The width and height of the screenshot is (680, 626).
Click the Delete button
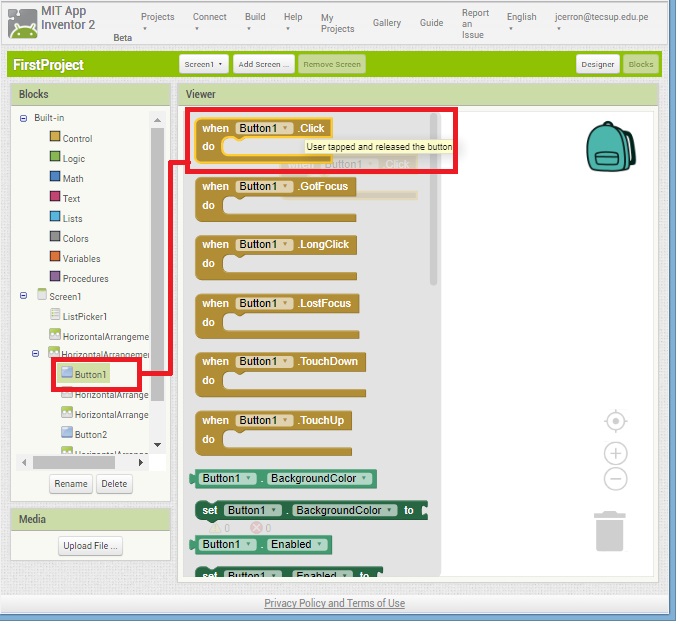114,484
